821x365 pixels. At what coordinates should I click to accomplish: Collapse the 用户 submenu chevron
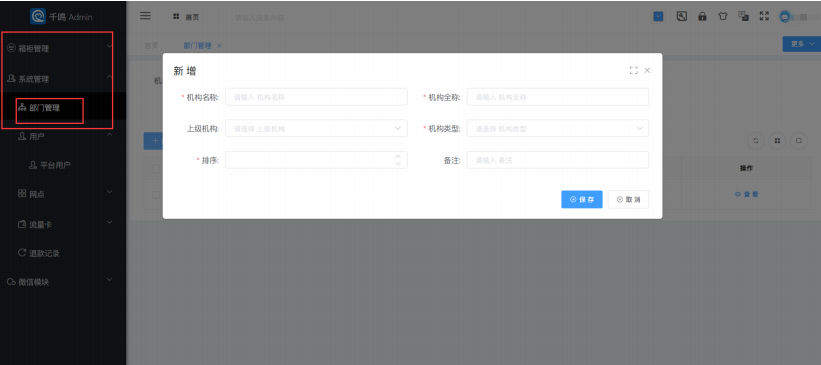109,135
